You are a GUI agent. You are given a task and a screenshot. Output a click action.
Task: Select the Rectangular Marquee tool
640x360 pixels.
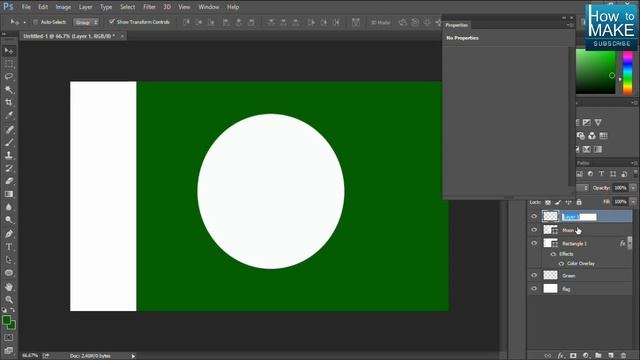[x=9, y=64]
